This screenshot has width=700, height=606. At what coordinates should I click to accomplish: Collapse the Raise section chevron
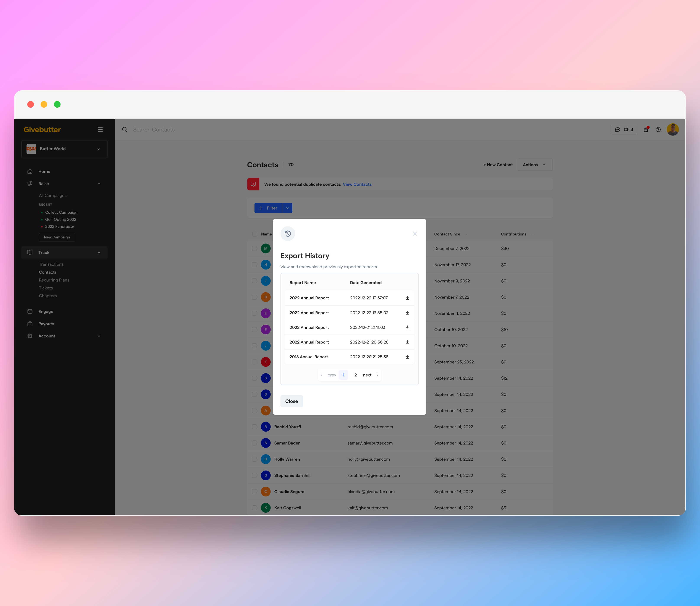(x=99, y=184)
